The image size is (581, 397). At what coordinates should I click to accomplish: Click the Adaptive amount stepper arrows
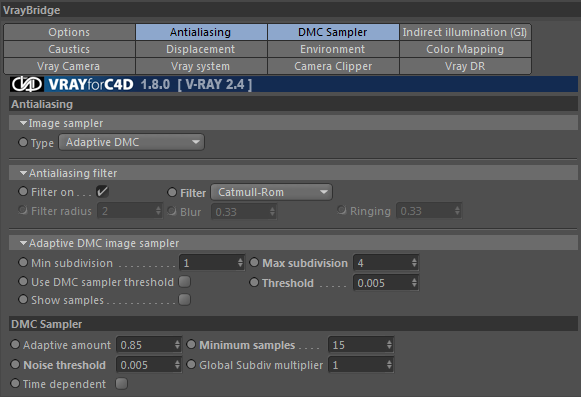click(177, 345)
